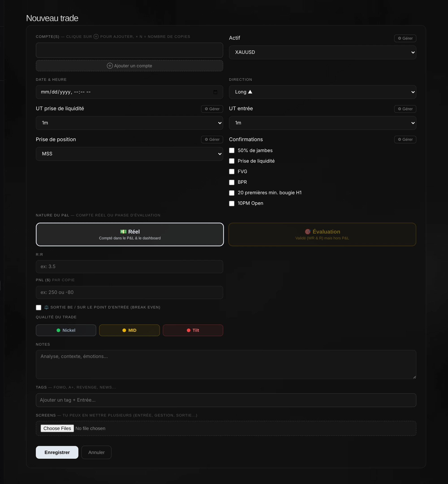
Task: Open the Prise de position MSS dropdown
Action: [129, 154]
